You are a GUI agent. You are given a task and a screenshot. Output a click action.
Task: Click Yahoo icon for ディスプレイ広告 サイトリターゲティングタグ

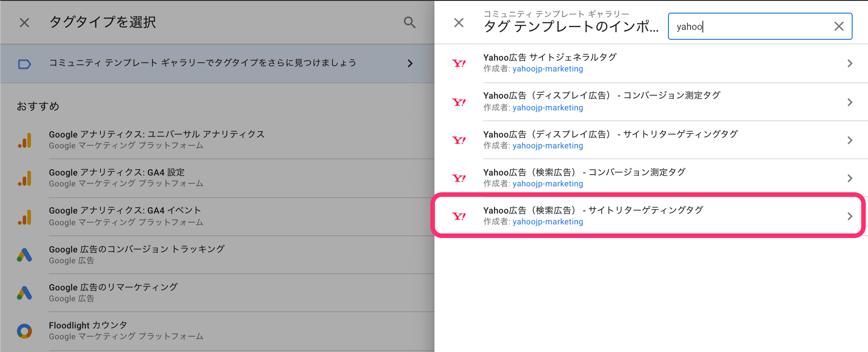click(x=459, y=140)
